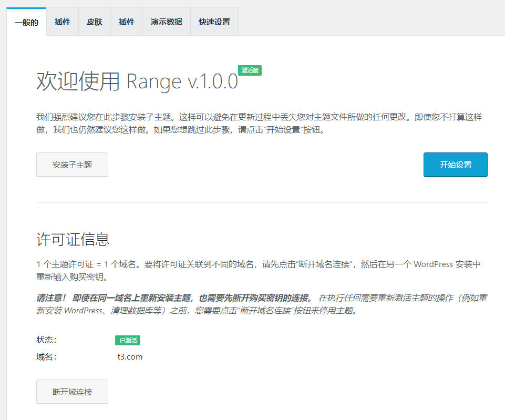Image resolution: width=505 pixels, height=420 pixels.
Task: Open the 插件 tab beside 一般的
Action: coord(63,22)
